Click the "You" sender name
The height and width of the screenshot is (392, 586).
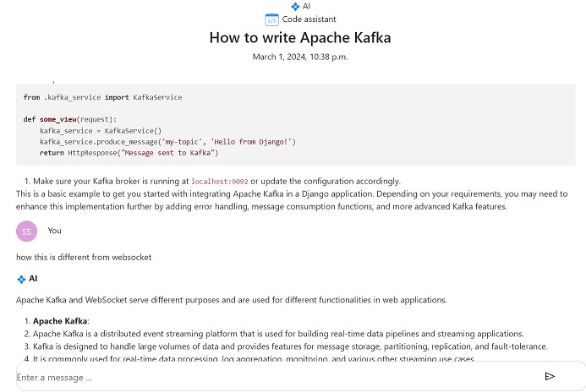[55, 231]
